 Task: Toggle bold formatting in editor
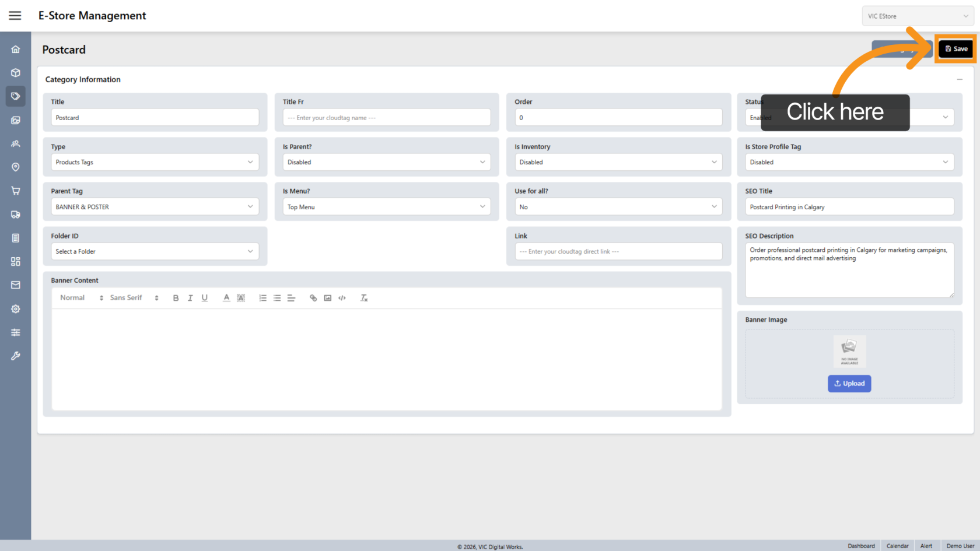[176, 298]
